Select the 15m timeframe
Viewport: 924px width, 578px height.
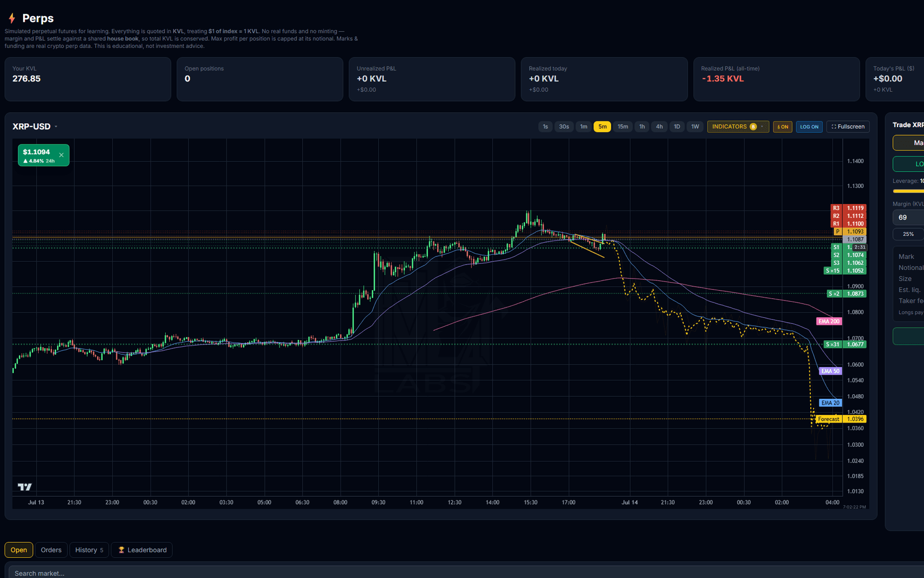pyautogui.click(x=623, y=127)
